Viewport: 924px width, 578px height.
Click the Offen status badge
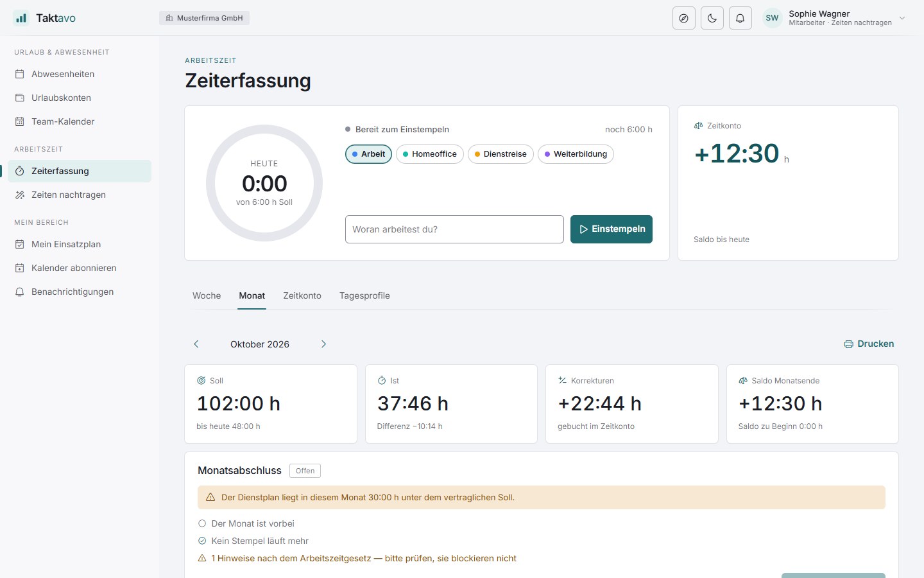(305, 471)
